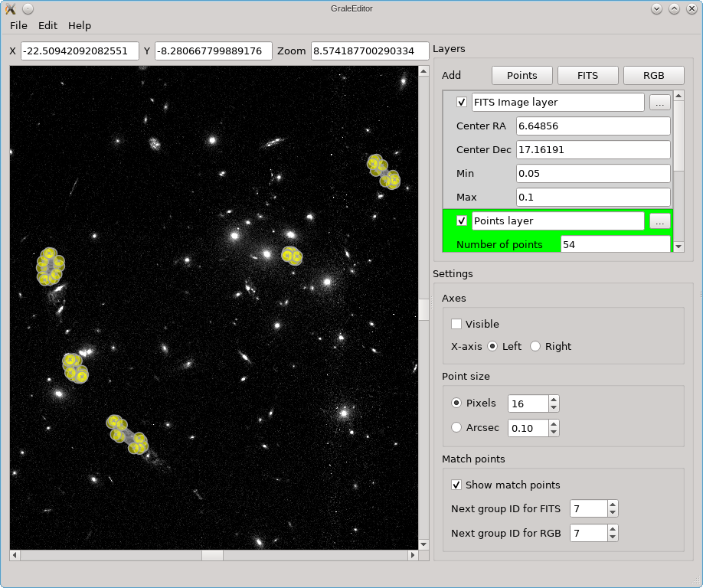The height and width of the screenshot is (588, 703).
Task: Open Points layer options button
Action: (x=659, y=221)
